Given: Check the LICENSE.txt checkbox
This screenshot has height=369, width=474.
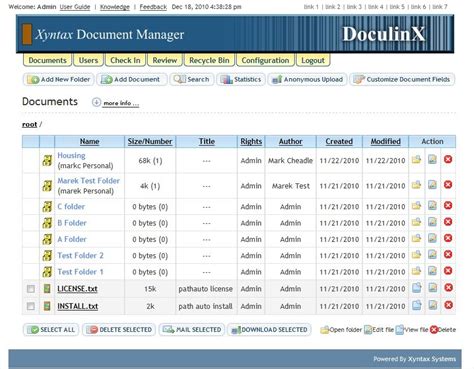Looking at the screenshot, I should tap(31, 289).
